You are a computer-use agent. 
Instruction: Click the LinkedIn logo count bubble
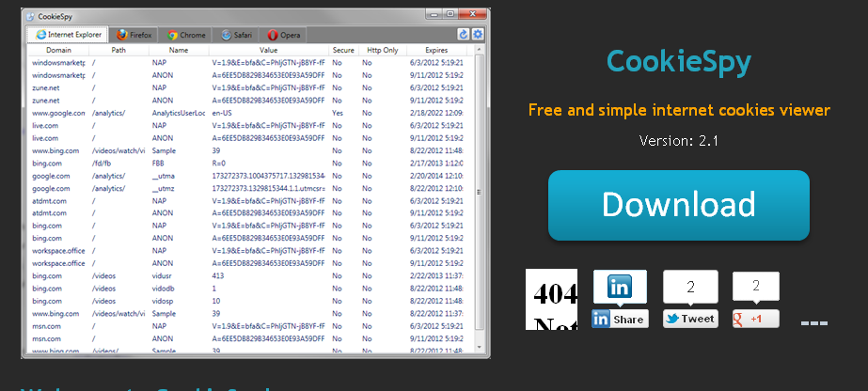click(620, 288)
